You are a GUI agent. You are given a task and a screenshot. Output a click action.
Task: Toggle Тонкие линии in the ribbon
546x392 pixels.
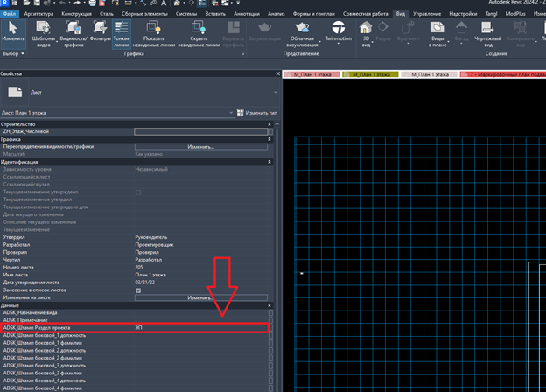pyautogui.click(x=122, y=34)
